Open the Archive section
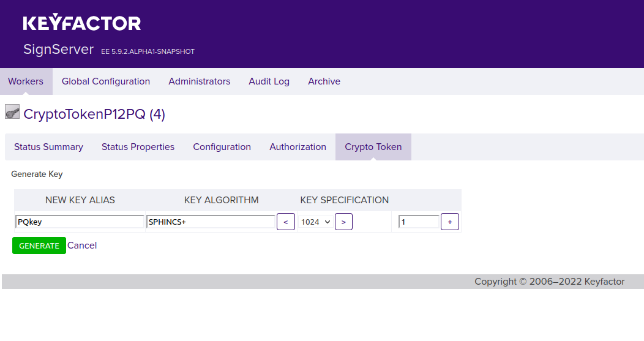 tap(324, 81)
